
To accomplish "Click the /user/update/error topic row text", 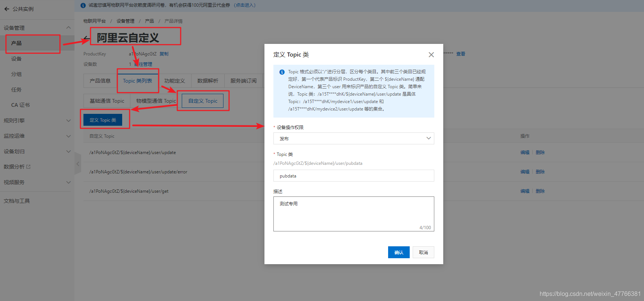I will (138, 172).
